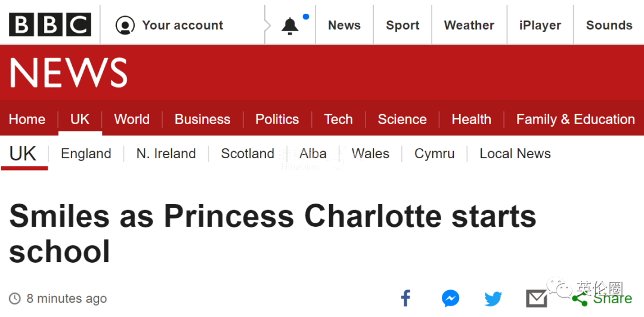Switch to the Business tab
The width and height of the screenshot is (644, 317).
pyautogui.click(x=202, y=119)
